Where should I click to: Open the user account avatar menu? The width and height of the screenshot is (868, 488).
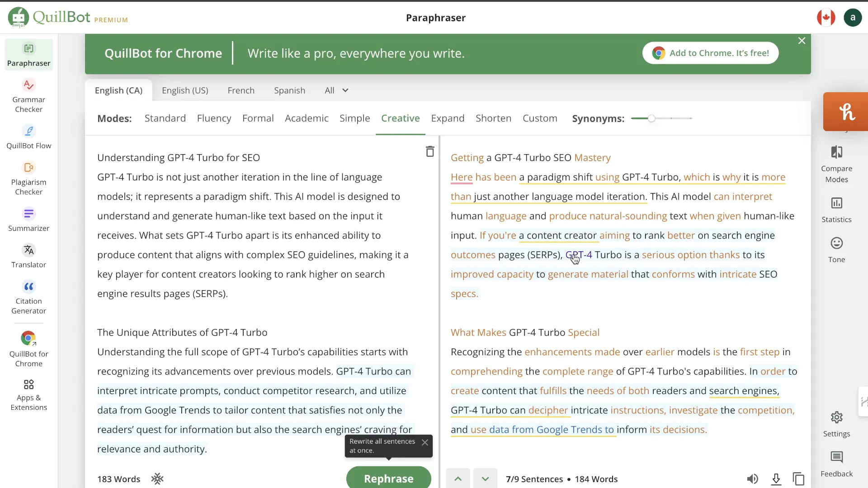click(853, 18)
